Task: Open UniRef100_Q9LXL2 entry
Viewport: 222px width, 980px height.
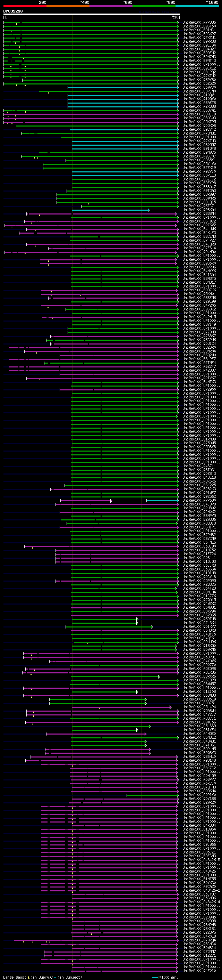Action: 199,68
